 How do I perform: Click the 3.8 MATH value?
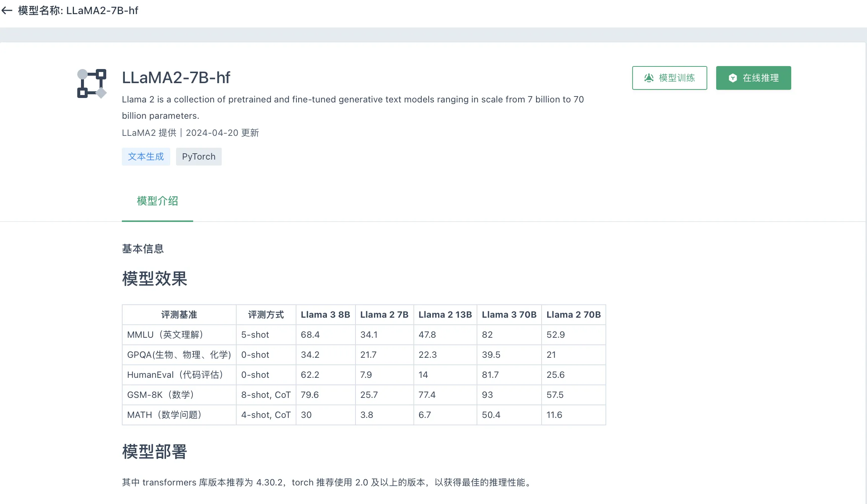367,415
